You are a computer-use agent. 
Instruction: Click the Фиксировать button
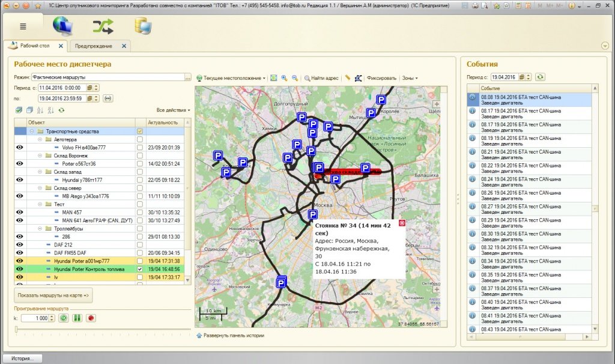tap(381, 78)
